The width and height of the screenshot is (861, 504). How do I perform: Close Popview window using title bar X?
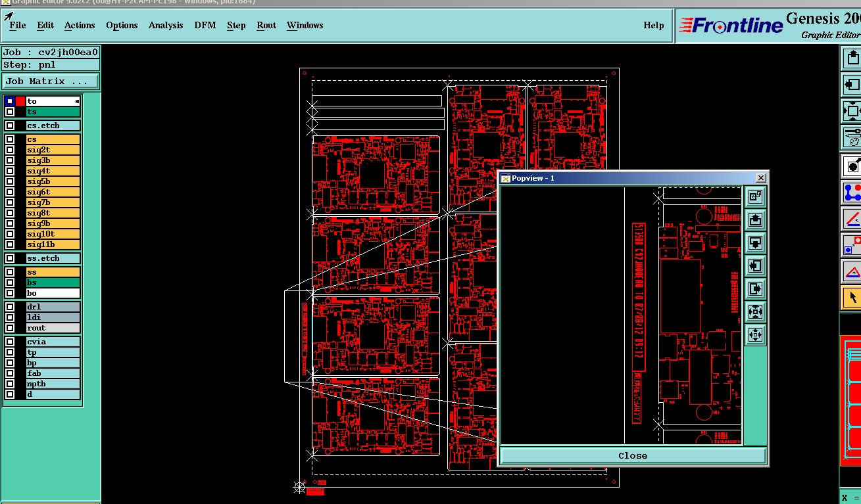(x=761, y=178)
